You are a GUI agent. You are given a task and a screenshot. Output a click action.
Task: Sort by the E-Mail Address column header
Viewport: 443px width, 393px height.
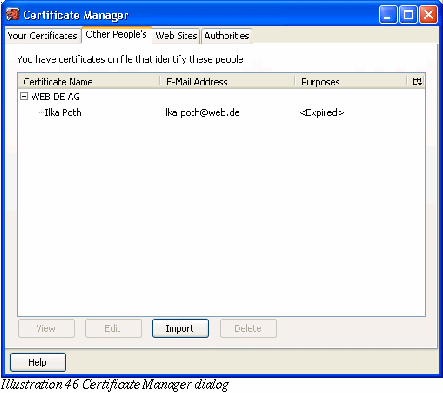pyautogui.click(x=227, y=81)
